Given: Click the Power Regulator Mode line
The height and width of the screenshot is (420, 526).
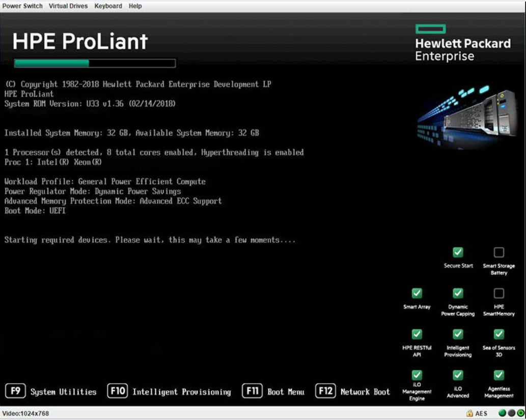Looking at the screenshot, I should (93, 191).
